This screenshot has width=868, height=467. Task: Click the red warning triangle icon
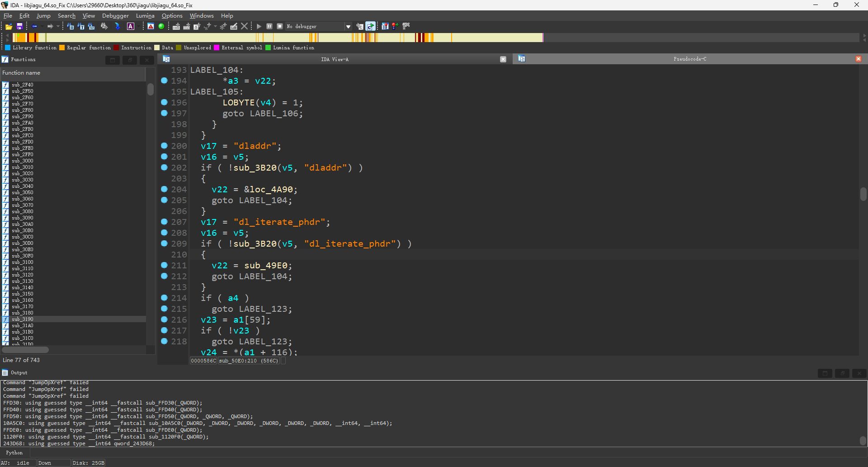click(x=151, y=26)
